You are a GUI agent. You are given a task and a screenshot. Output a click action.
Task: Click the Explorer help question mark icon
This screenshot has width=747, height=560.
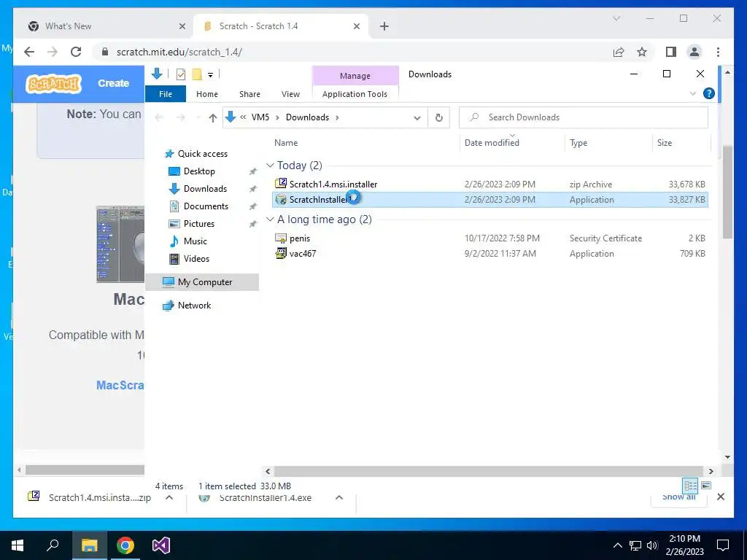(709, 93)
